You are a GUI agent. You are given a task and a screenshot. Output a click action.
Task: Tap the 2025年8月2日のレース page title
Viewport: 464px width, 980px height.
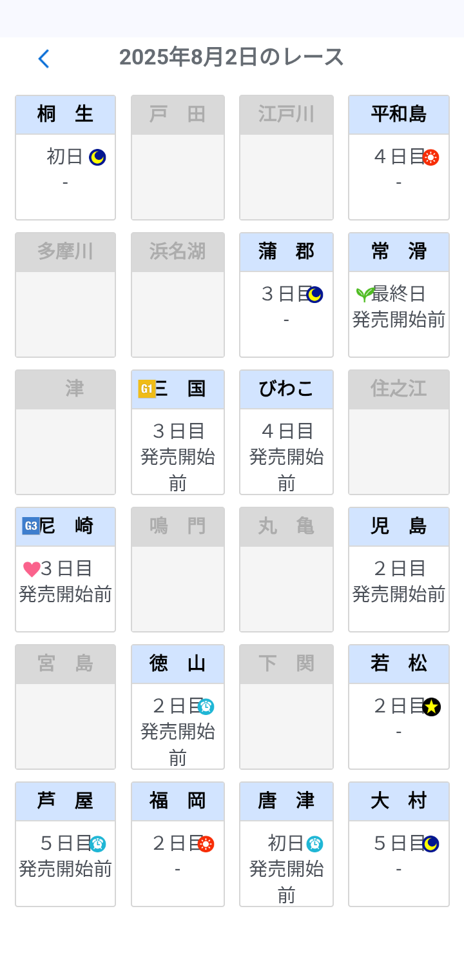pyautogui.click(x=231, y=57)
